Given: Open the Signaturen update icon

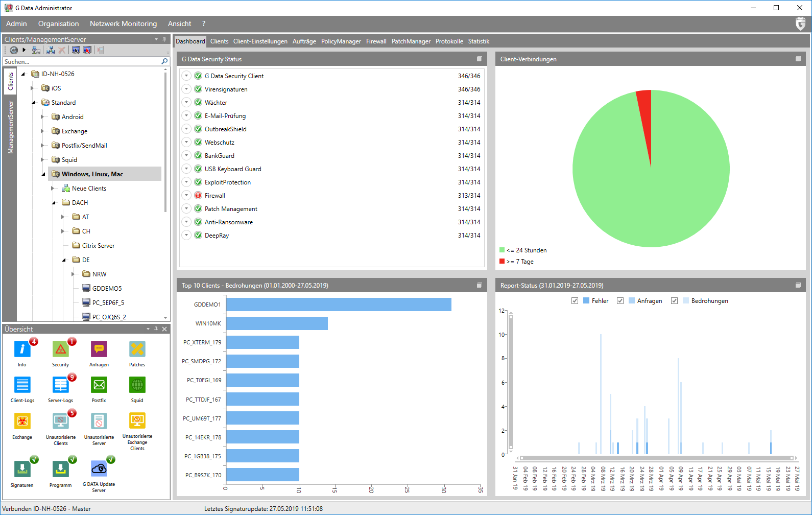Looking at the screenshot, I should coord(22,469).
